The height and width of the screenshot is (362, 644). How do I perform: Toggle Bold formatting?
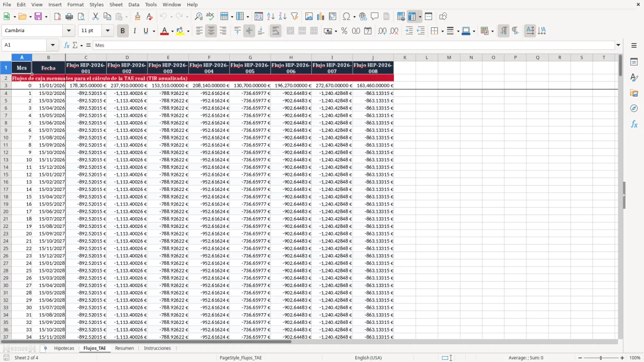click(122, 31)
